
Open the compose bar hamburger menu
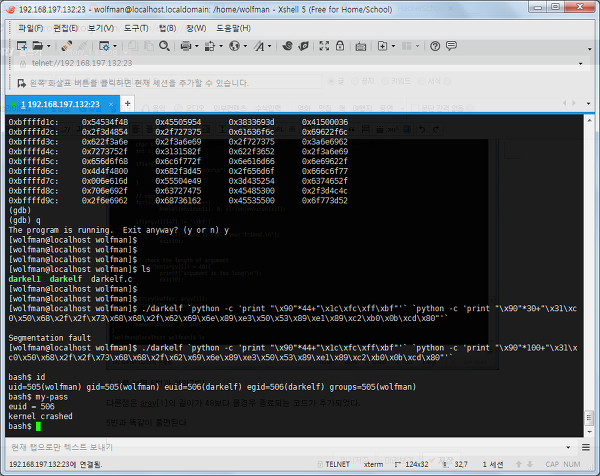coord(585,447)
